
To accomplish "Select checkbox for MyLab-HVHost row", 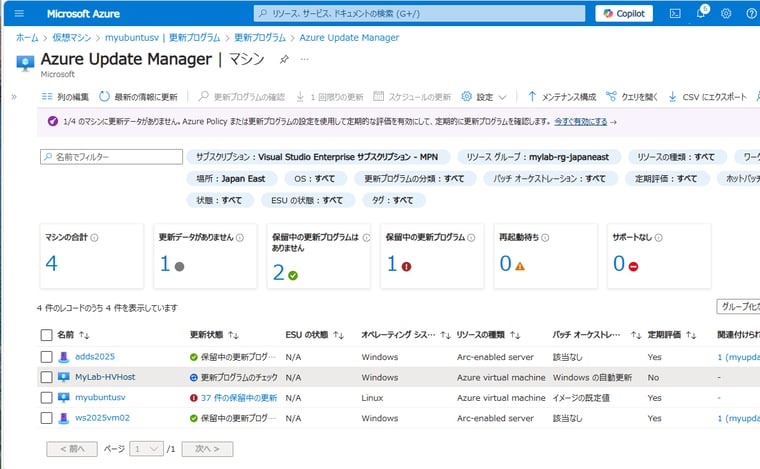I will pos(47,377).
